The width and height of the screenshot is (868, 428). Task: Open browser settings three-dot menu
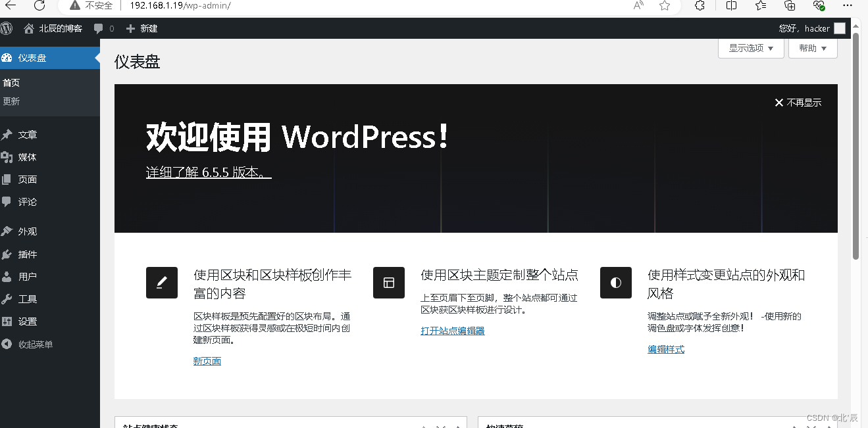pos(848,5)
